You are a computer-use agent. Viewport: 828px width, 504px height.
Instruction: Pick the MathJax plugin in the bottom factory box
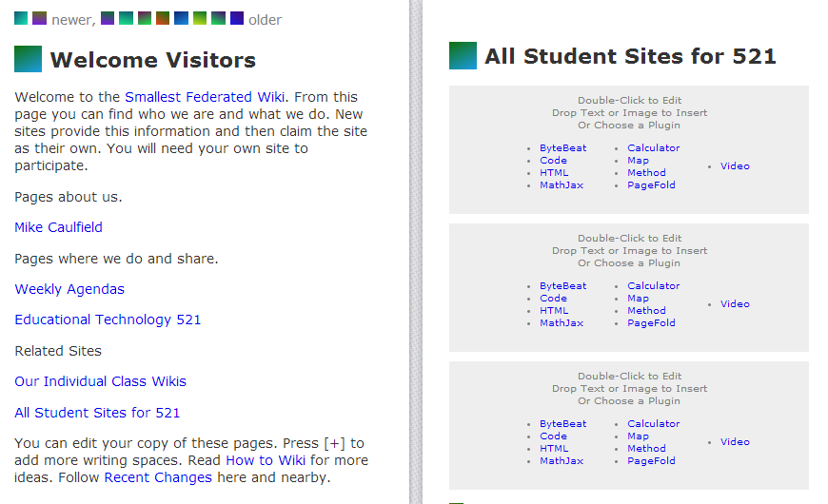tap(561, 461)
